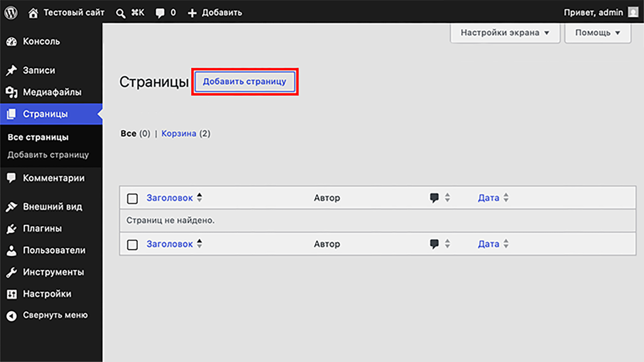Click the admin avatar picture
Screen dimensions: 644x362
point(633,13)
